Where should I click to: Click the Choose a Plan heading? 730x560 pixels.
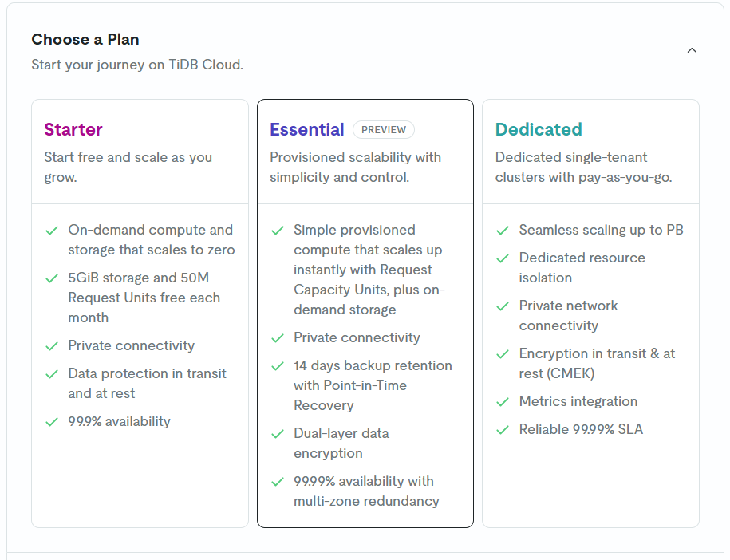(x=85, y=39)
